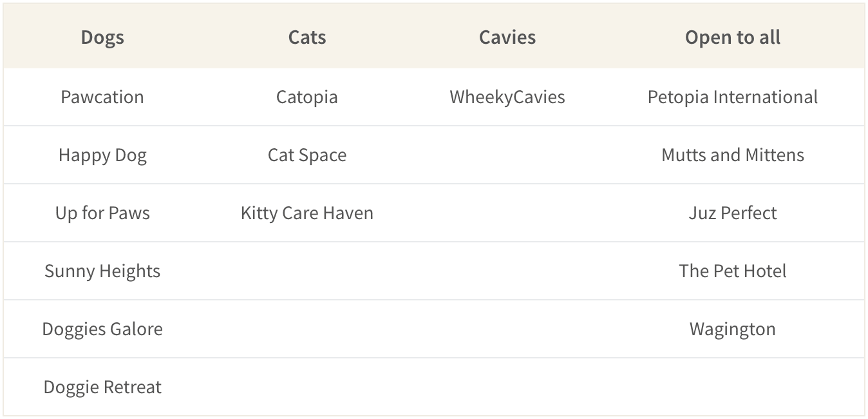Click the Cavies column header
The image size is (868, 419).
click(507, 37)
